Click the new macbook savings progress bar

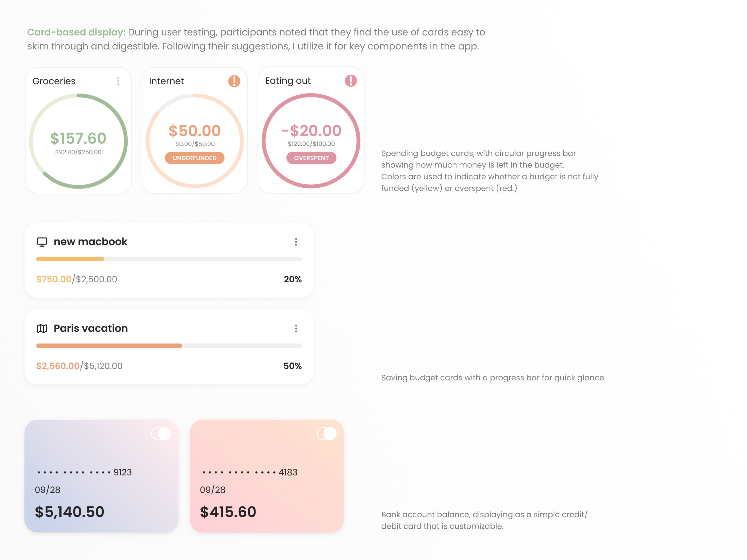(169, 259)
